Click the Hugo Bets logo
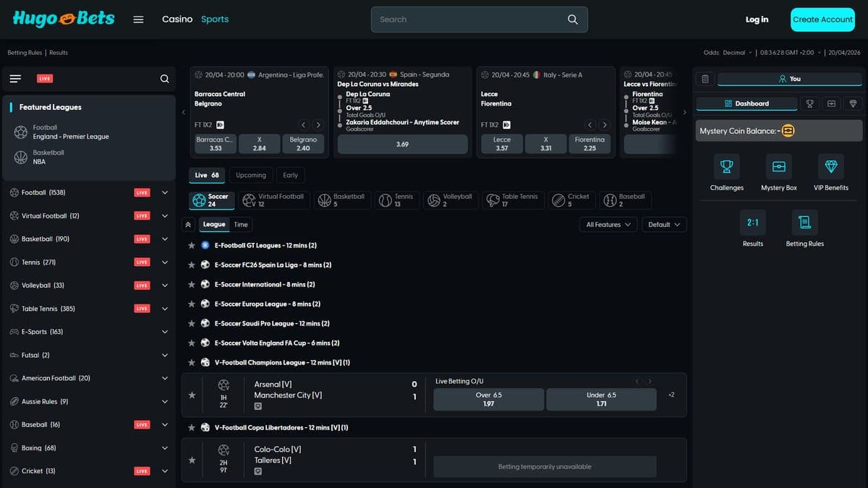868x488 pixels. pyautogui.click(x=64, y=19)
